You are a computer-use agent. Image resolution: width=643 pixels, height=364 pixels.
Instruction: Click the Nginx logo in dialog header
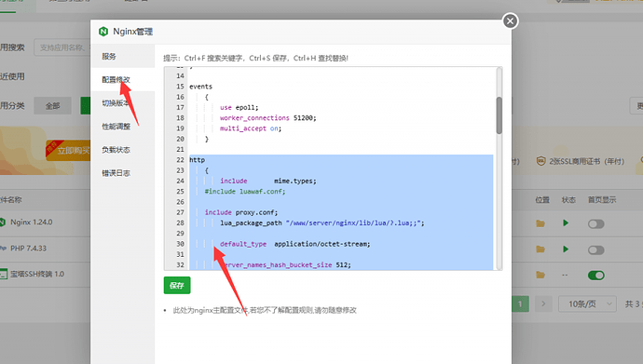click(103, 32)
